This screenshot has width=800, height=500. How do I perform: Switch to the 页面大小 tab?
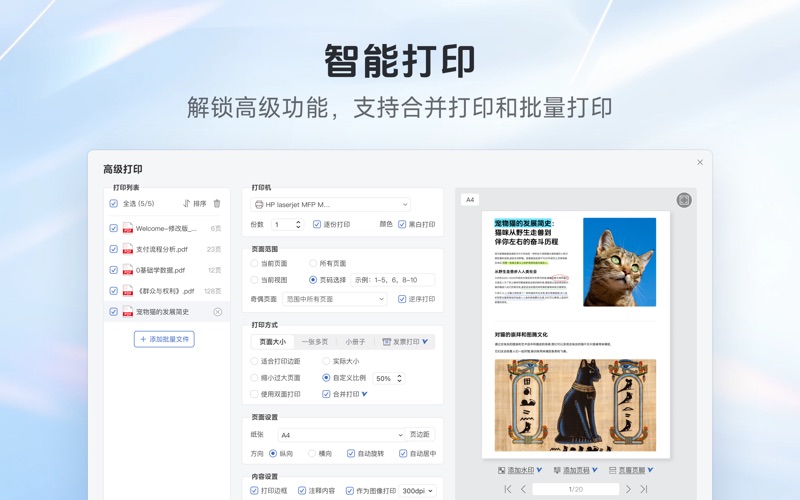272,342
